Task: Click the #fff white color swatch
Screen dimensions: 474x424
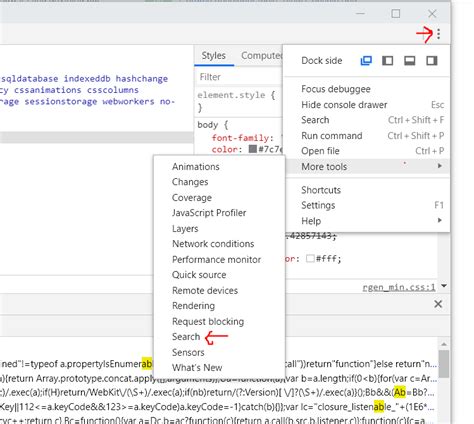Action: pos(310,259)
